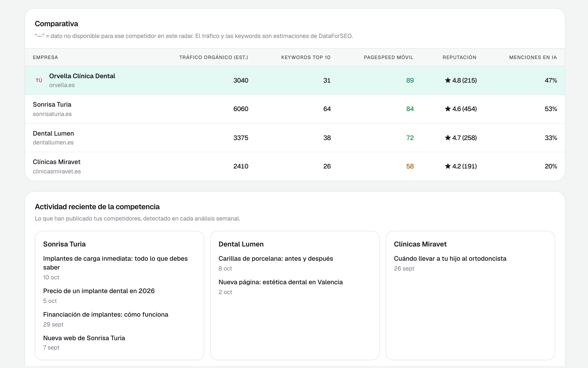Click the Comparativa section heading

56,24
